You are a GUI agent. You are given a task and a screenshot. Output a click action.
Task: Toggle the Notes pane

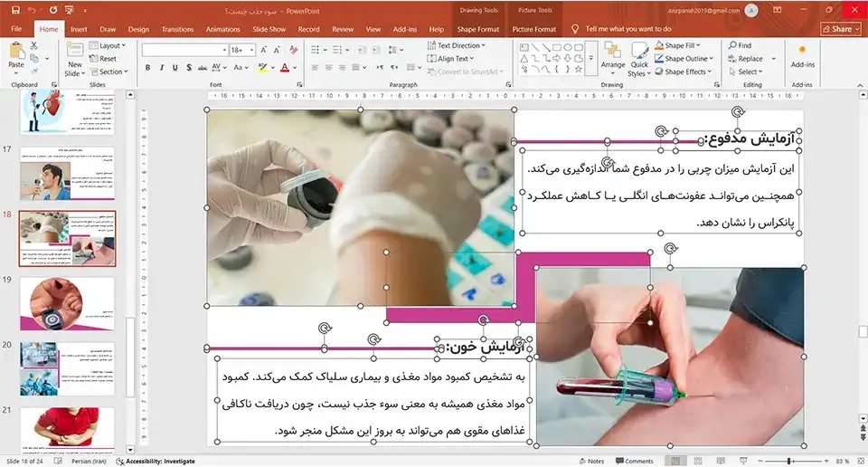(x=591, y=461)
